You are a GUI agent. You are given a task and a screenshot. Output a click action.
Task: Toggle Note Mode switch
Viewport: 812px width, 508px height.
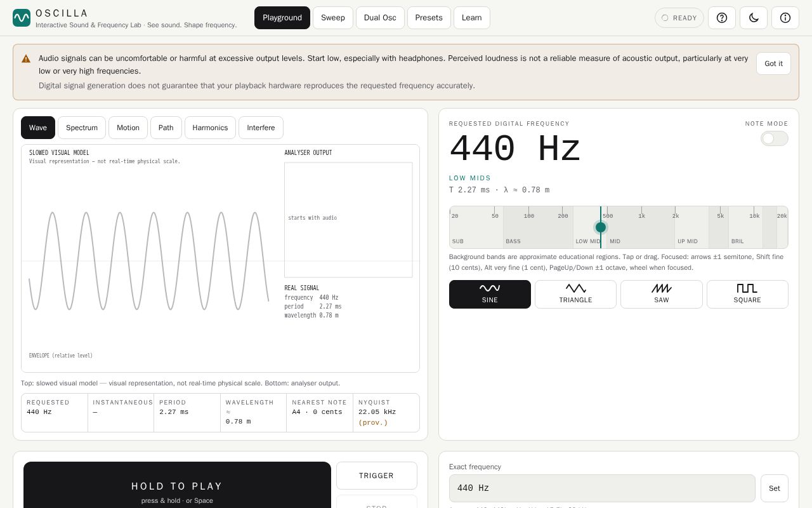click(775, 138)
